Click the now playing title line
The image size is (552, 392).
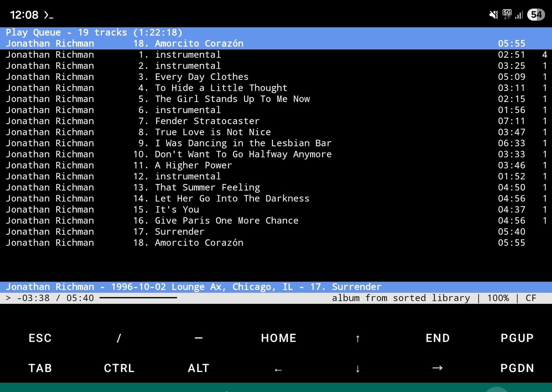[x=276, y=287]
